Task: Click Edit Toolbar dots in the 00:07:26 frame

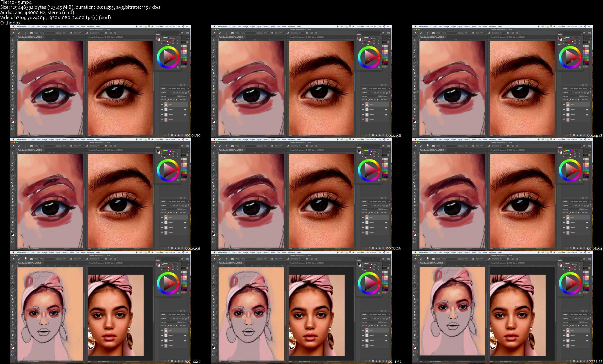Action: (x=214, y=228)
